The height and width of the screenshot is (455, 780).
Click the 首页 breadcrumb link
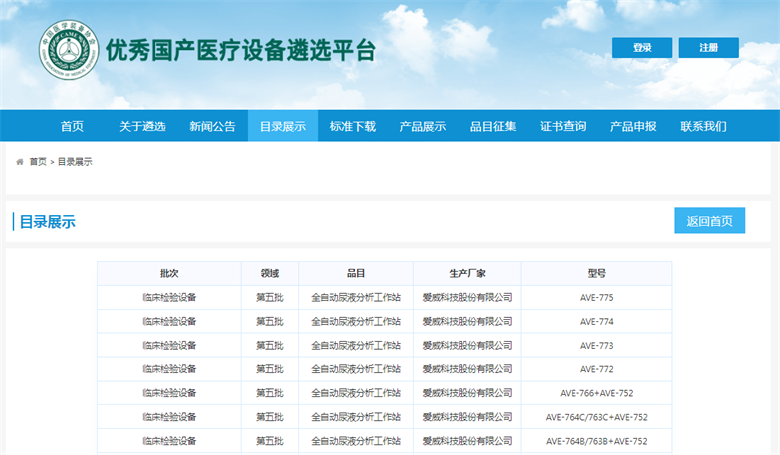point(38,161)
